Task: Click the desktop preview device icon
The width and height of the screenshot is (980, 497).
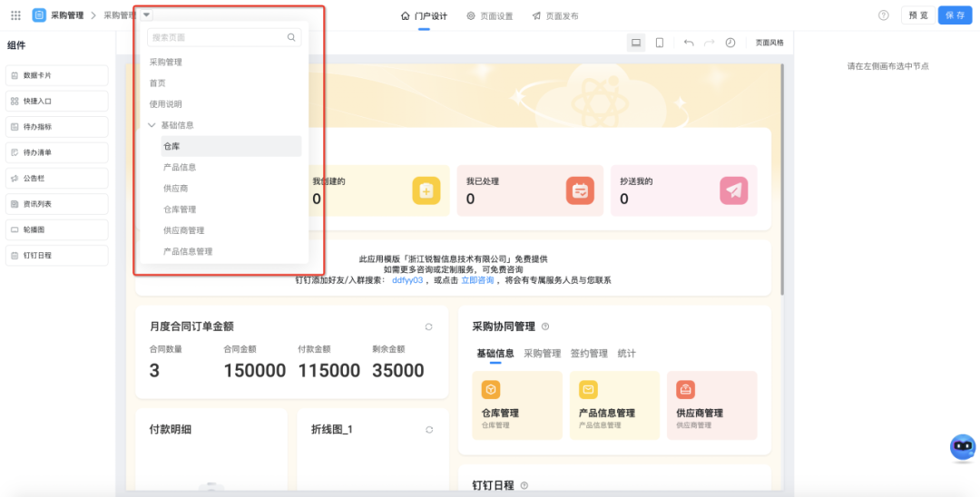Action: tap(636, 43)
